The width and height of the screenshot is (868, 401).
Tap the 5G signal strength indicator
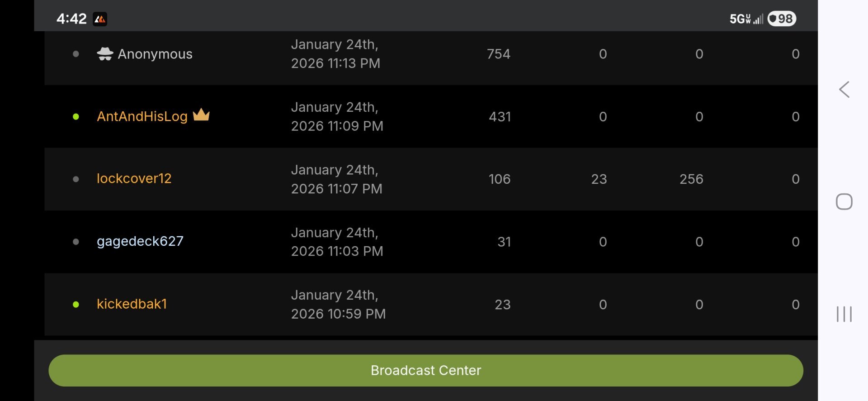(x=746, y=19)
